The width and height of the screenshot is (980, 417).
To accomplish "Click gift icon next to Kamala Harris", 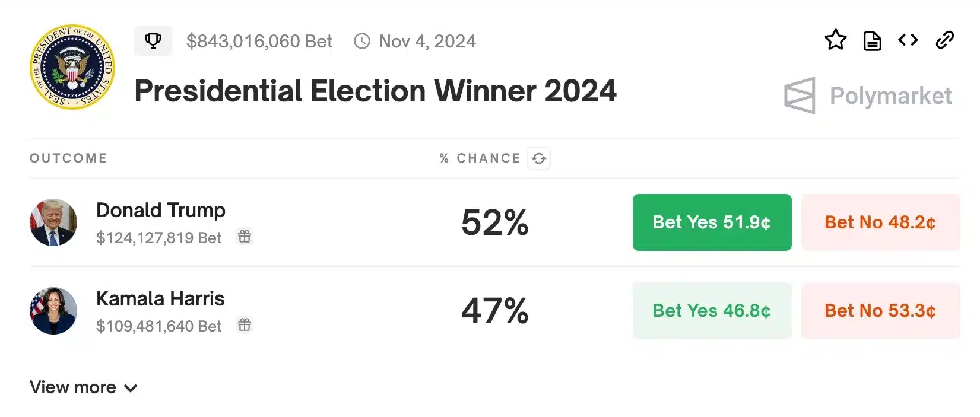I will pyautogui.click(x=245, y=325).
